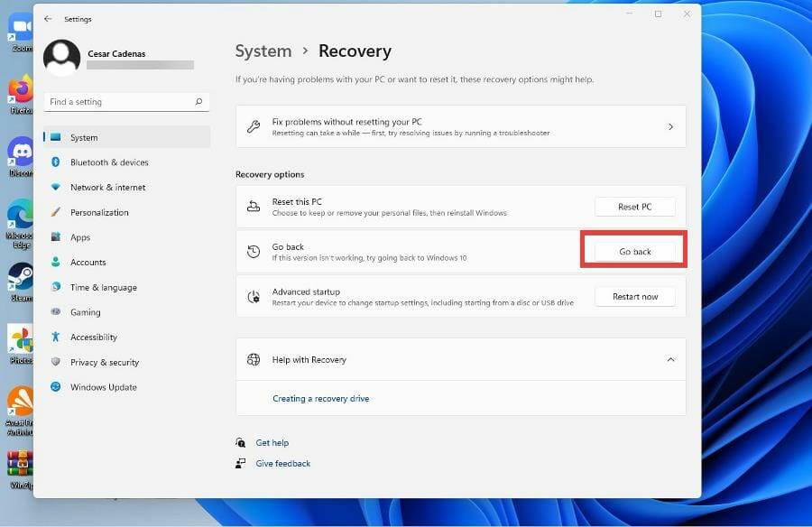
Task: Open Bluetooth & devices settings
Action: pyautogui.click(x=127, y=162)
